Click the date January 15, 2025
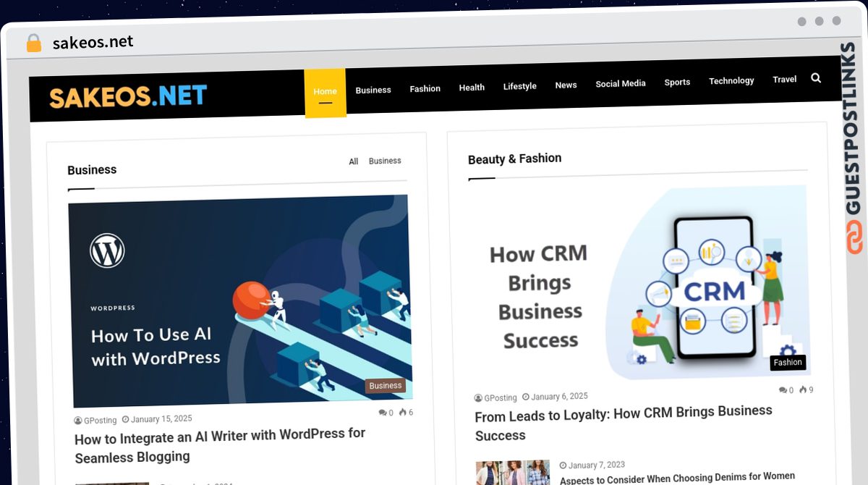The width and height of the screenshot is (868, 485). coord(161,418)
